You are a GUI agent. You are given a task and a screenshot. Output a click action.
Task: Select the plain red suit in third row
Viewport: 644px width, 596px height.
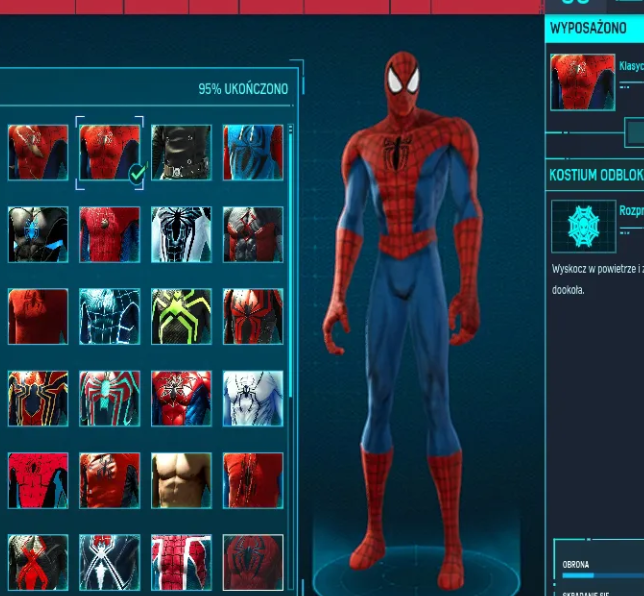tap(38, 316)
